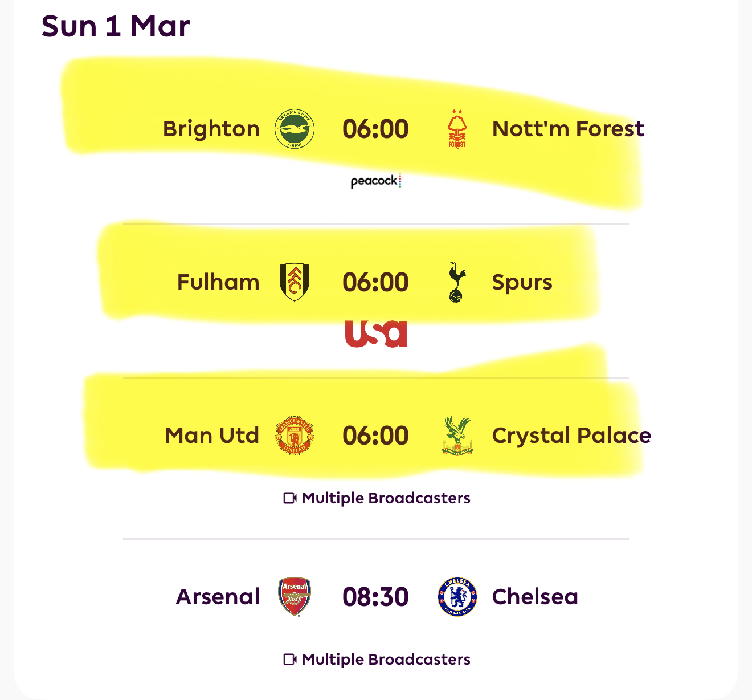Click the Crystal Palace eagle crest

click(x=457, y=436)
